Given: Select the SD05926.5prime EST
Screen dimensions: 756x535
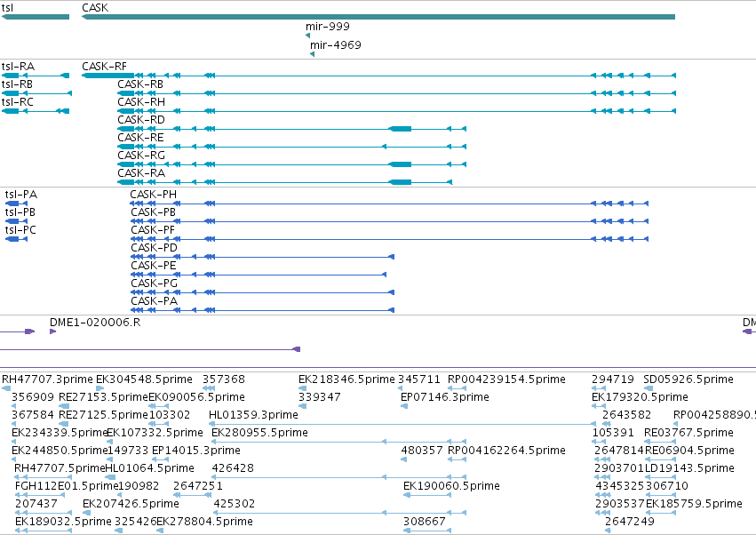Looking at the screenshot, I should pos(649,388).
